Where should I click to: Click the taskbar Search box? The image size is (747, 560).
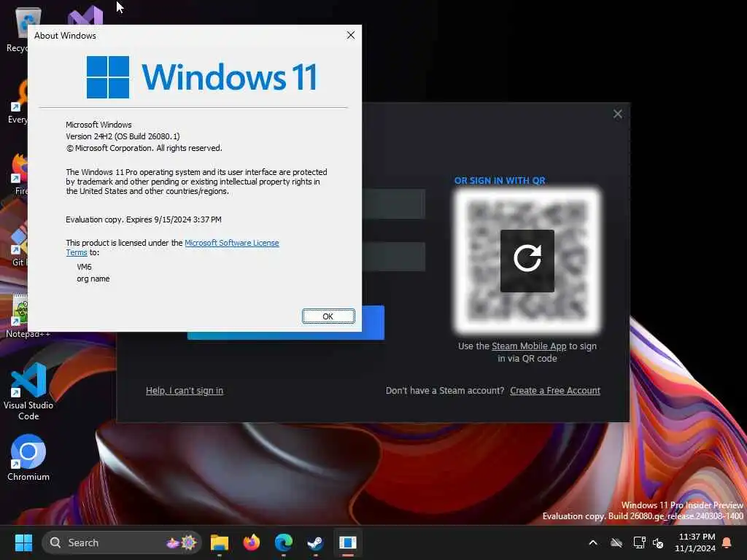pos(122,542)
